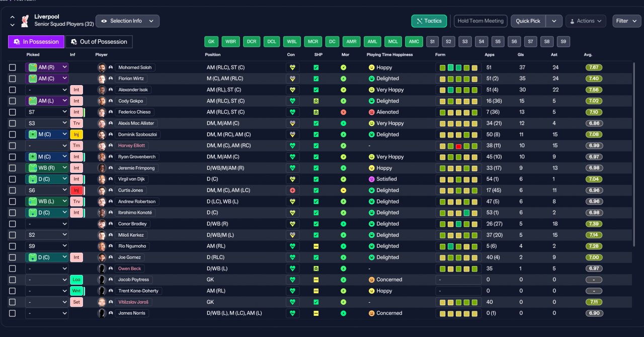The image size is (644, 337).
Task: Select the checkbox beside Alexander Isak
Action: pyautogui.click(x=13, y=90)
